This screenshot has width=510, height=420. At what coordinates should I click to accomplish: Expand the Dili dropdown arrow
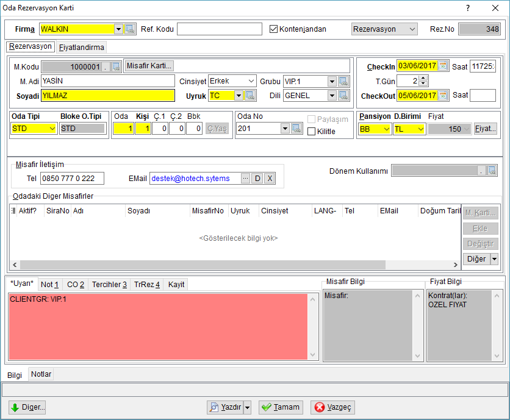[x=332, y=96]
